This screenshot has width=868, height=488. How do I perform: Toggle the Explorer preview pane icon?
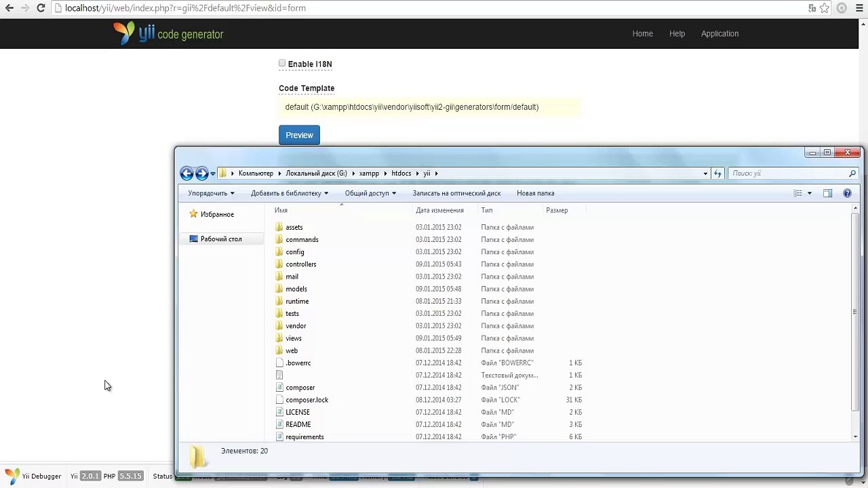(x=827, y=193)
